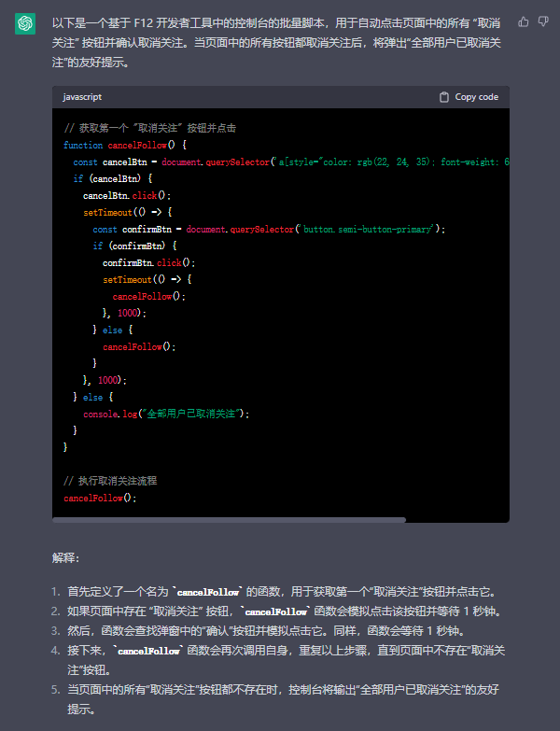Screen dimensions: 560x731
Task: Click the '解释:' heading text
Action: click(x=65, y=557)
